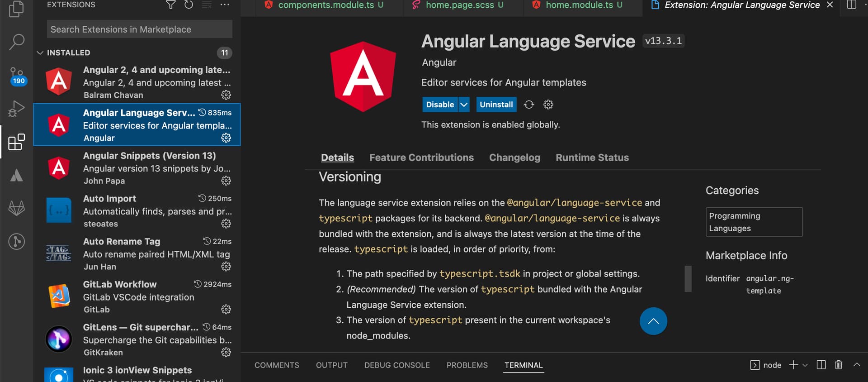Open the Changelog tab
Screen dimensions: 868x382
(x=514, y=158)
